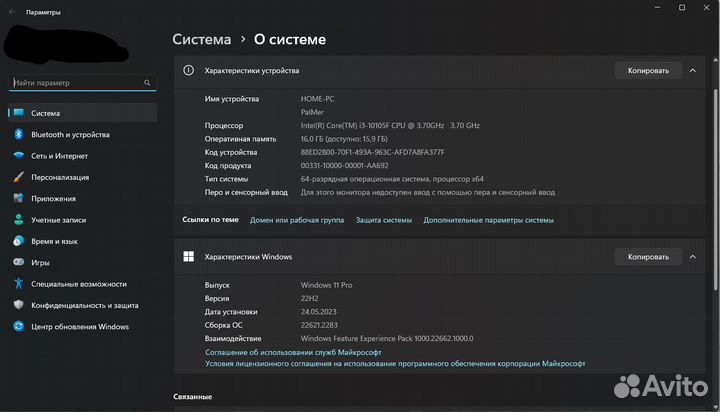Go to Bluetooth и устройства
The height and width of the screenshot is (412, 720).
(83, 134)
